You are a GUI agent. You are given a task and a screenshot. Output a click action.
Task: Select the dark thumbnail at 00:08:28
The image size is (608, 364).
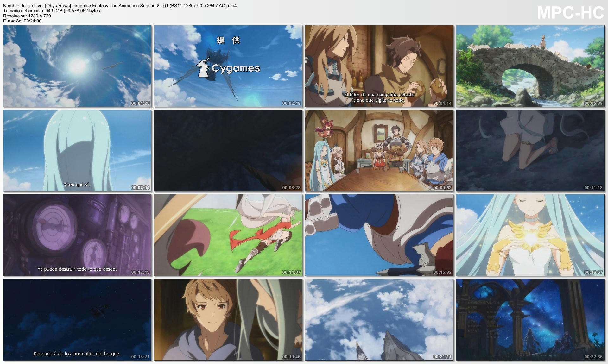click(x=228, y=151)
